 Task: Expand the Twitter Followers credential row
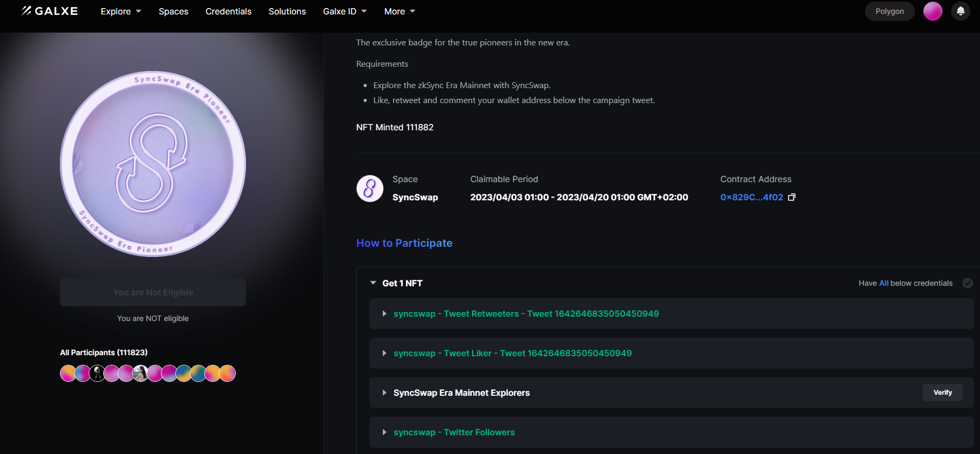pyautogui.click(x=384, y=433)
